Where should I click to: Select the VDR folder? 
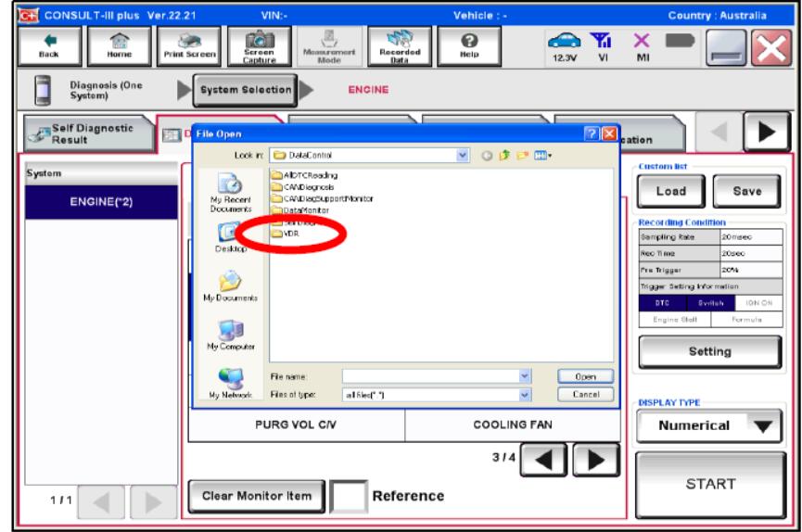pyautogui.click(x=286, y=234)
